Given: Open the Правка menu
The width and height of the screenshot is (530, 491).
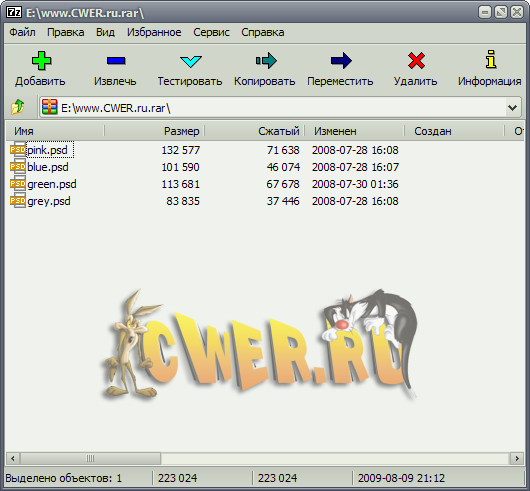Looking at the screenshot, I should (x=66, y=32).
